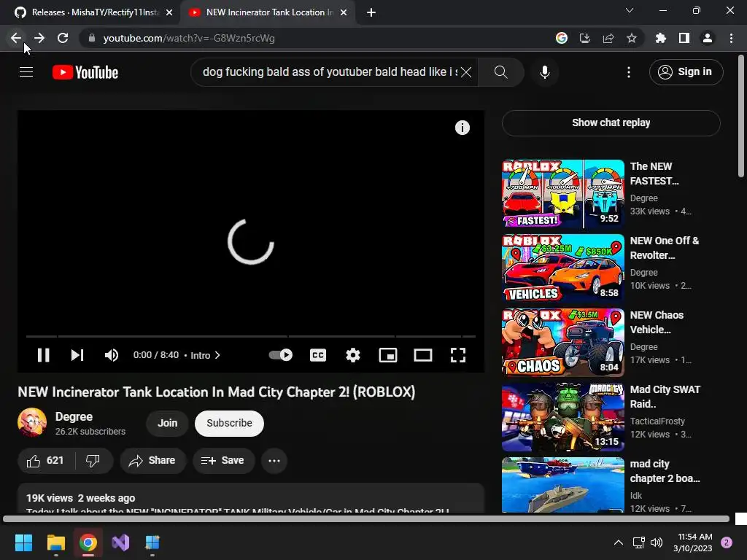Open the player settings gear
747x560 pixels.
point(352,355)
